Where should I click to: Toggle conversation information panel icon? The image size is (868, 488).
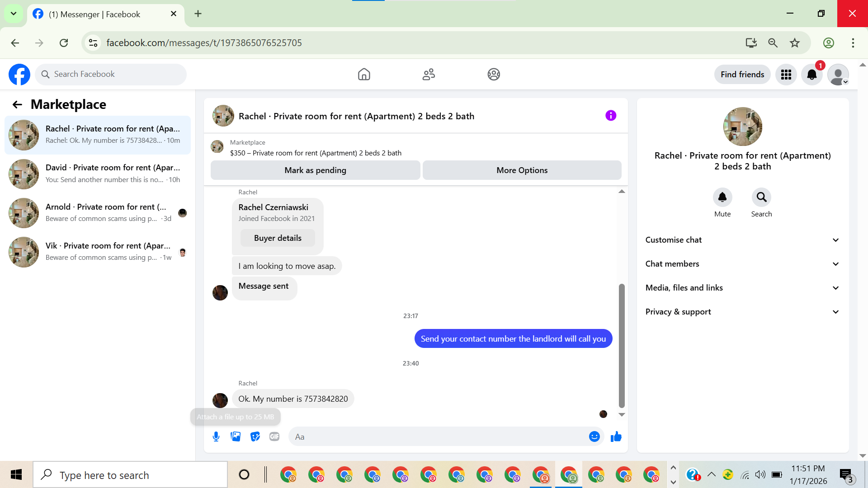click(610, 116)
